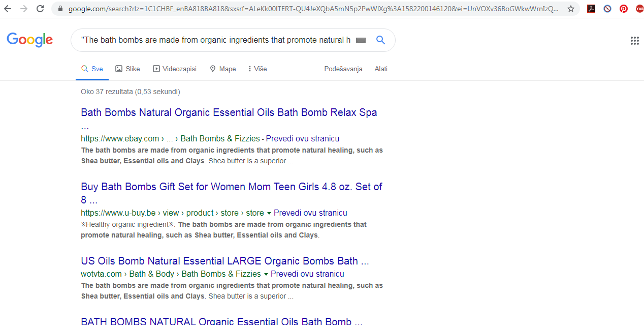Bookmark this page with the star icon
The width and height of the screenshot is (644, 325).
[571, 9]
